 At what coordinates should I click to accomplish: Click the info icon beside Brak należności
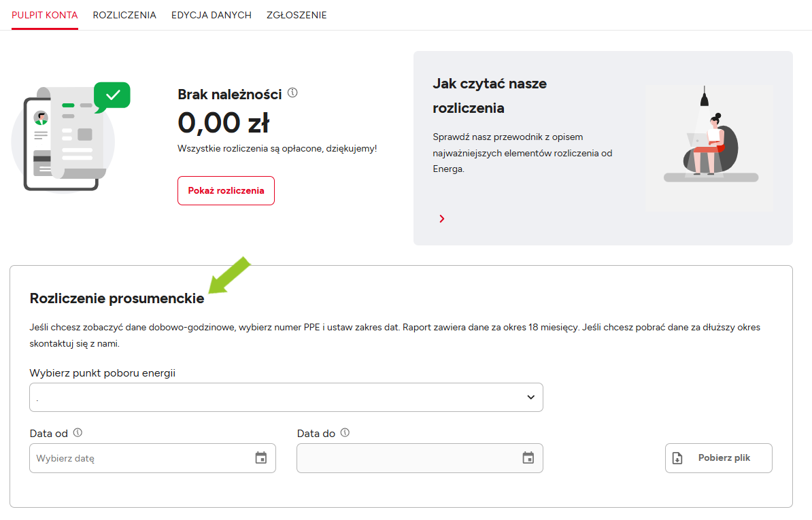point(293,93)
